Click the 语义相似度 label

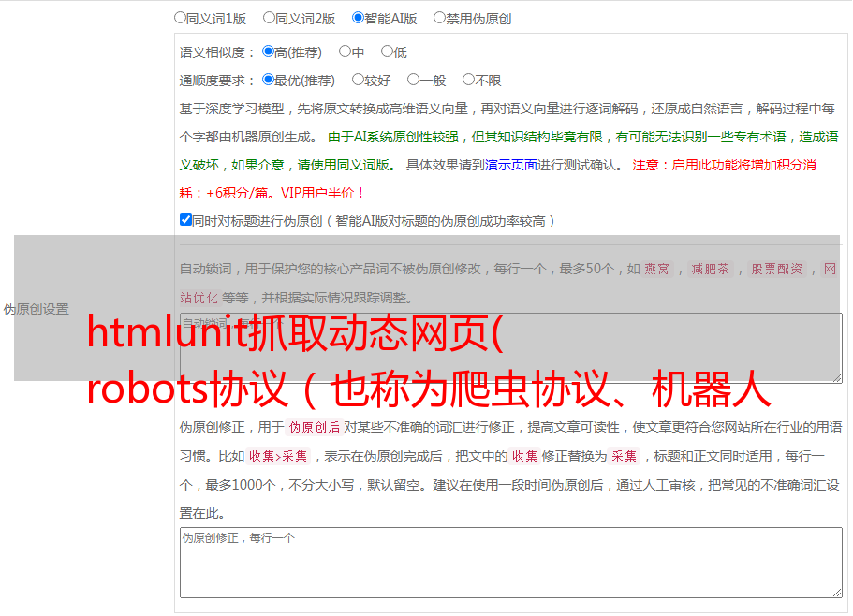tap(217, 52)
